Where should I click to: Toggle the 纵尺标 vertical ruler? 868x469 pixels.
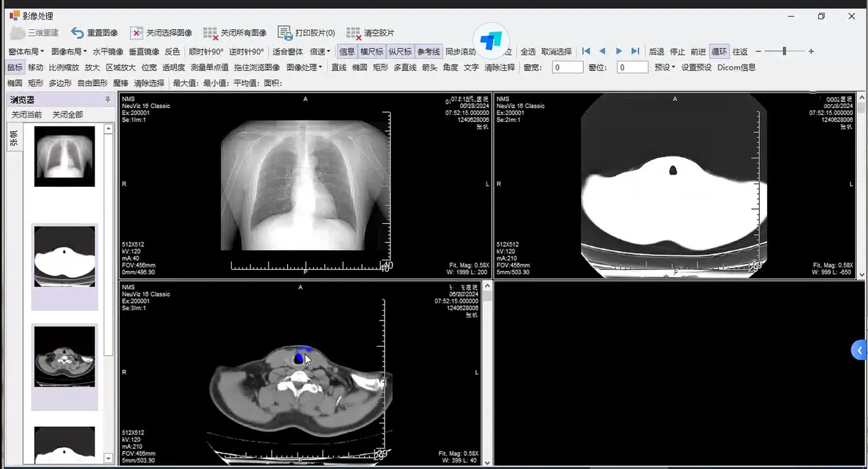click(400, 51)
